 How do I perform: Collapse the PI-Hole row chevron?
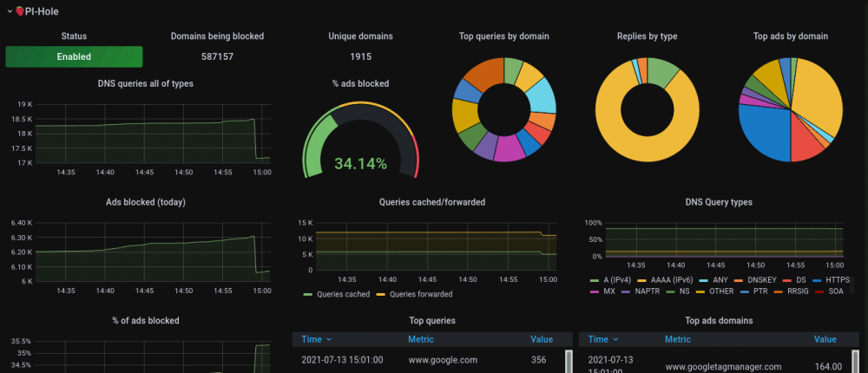tap(10, 11)
